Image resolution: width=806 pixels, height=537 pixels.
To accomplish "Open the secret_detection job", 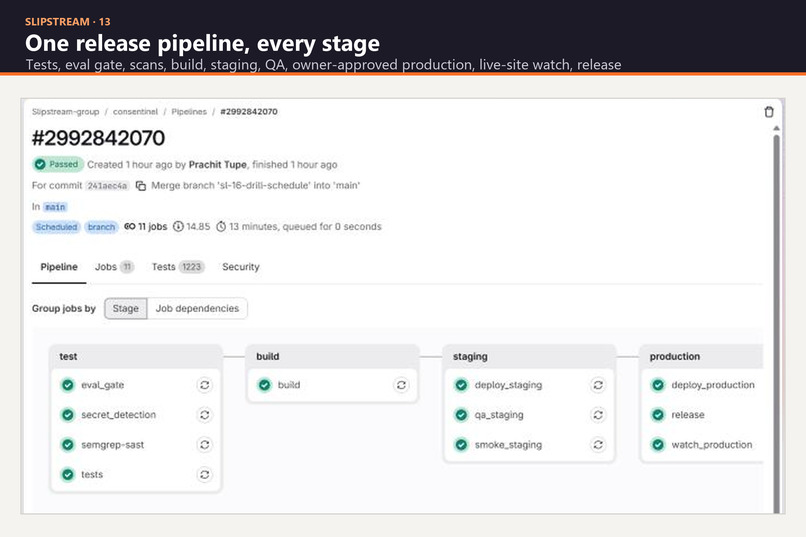I will click(x=118, y=415).
